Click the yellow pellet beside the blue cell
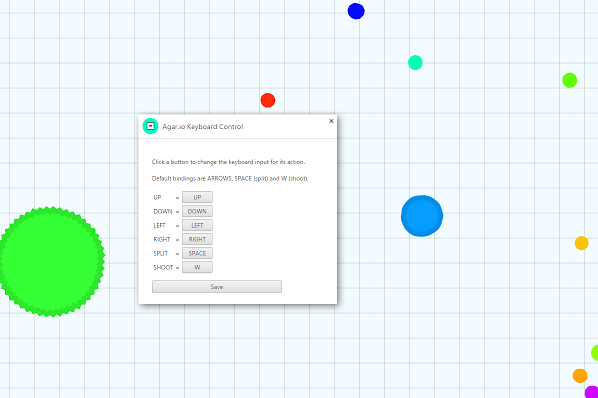Viewport: 598px width, 398px height. click(582, 243)
